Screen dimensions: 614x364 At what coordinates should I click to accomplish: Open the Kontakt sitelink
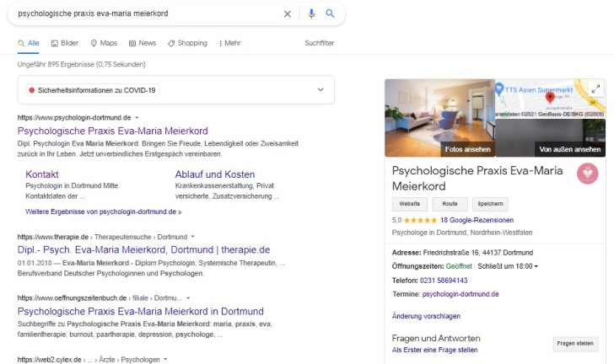click(x=42, y=174)
